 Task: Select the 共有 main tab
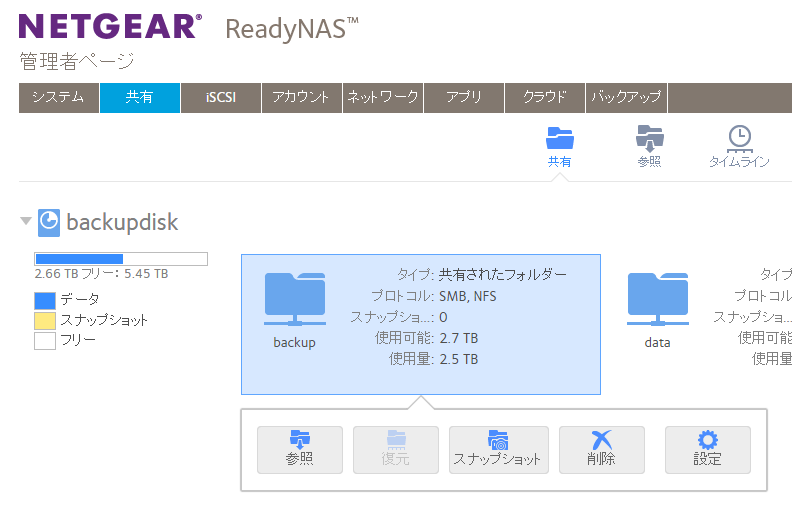point(140,98)
